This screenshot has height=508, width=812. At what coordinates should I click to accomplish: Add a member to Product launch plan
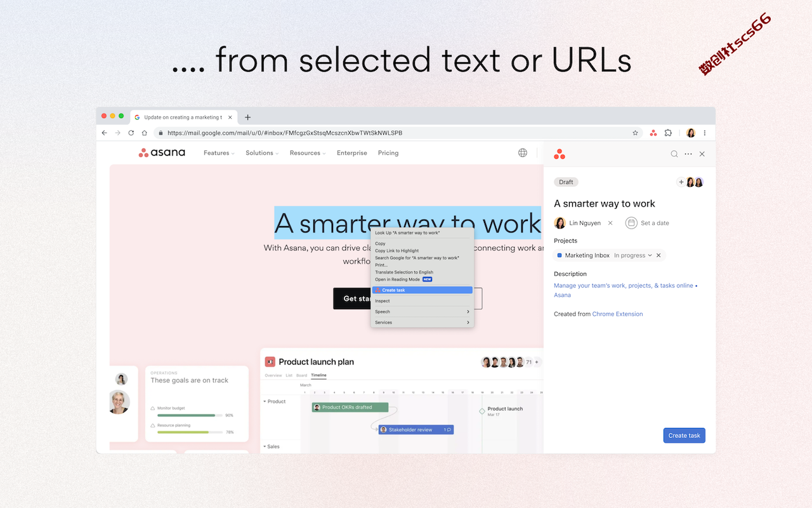(537, 362)
